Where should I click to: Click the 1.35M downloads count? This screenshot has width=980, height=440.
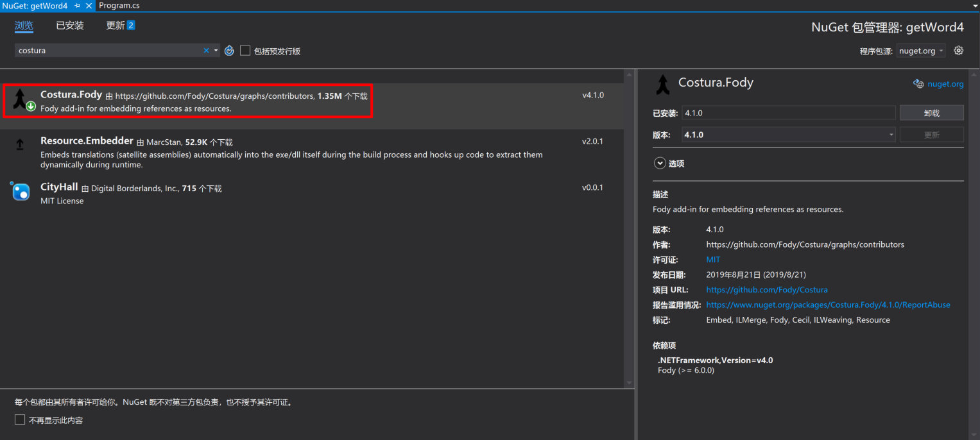point(329,96)
